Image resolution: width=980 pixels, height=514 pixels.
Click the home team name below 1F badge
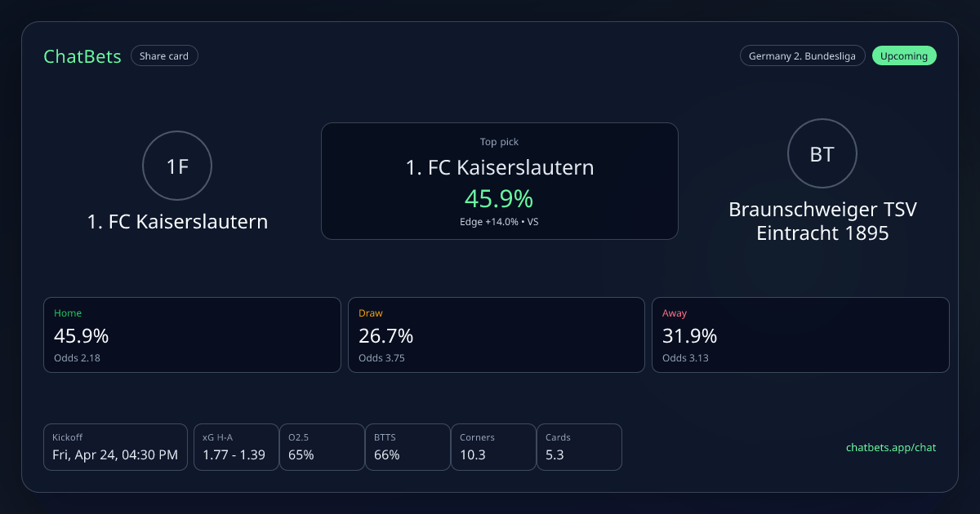pyautogui.click(x=177, y=221)
